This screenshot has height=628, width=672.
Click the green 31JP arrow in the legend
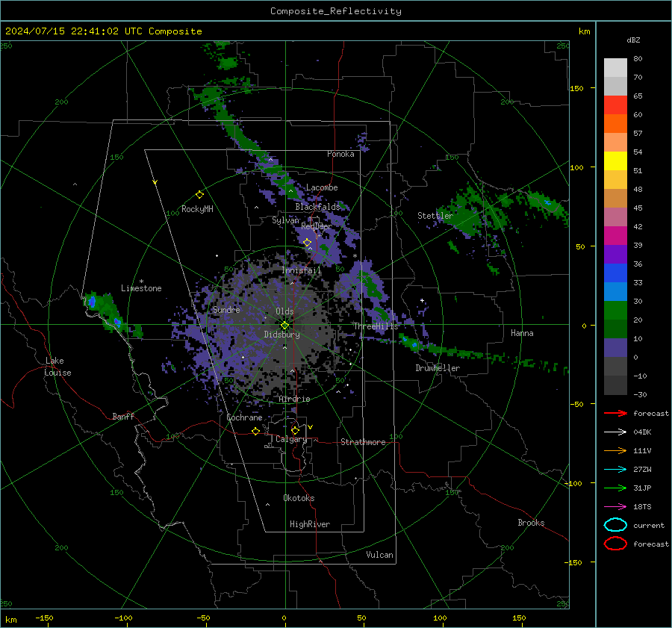click(615, 488)
